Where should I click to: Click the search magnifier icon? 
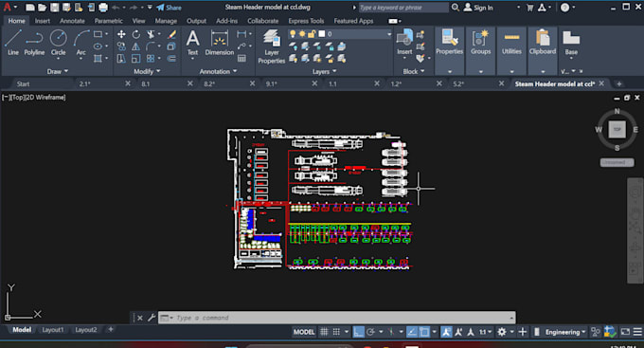click(x=456, y=8)
